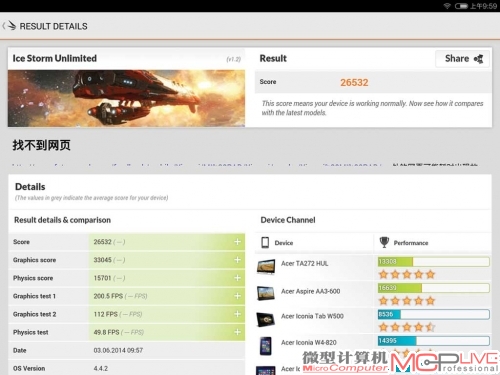This screenshot has width=500, height=375.
Task: Select the Acer Aspire AA3-600 device
Action: [310, 291]
